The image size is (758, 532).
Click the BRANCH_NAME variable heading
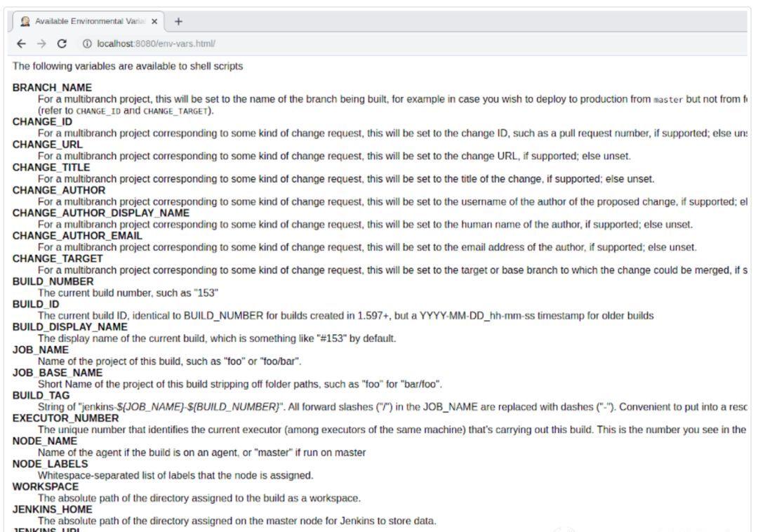[x=52, y=88]
